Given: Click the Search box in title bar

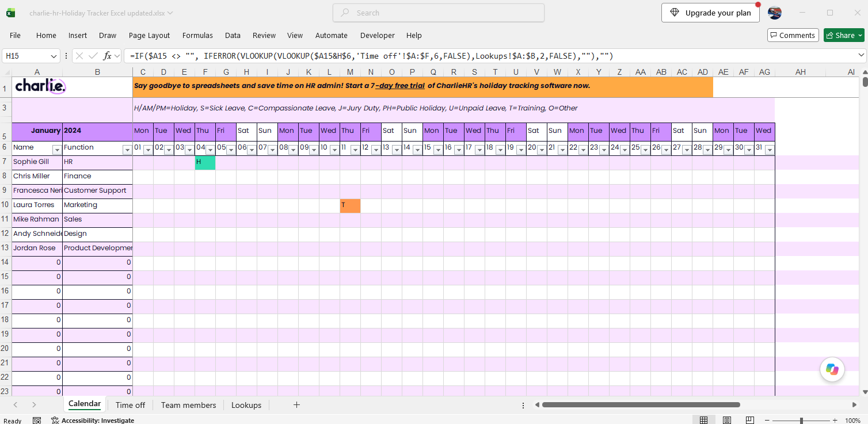Looking at the screenshot, I should [x=439, y=13].
